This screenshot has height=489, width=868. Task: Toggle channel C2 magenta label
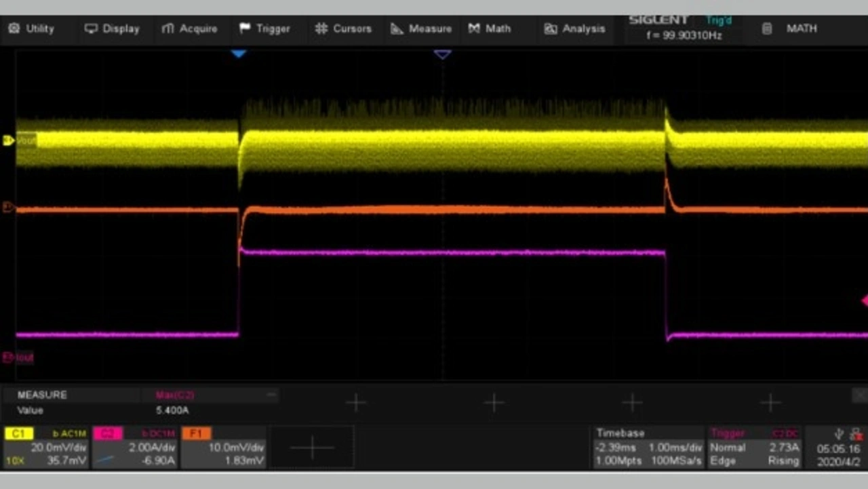tap(107, 433)
